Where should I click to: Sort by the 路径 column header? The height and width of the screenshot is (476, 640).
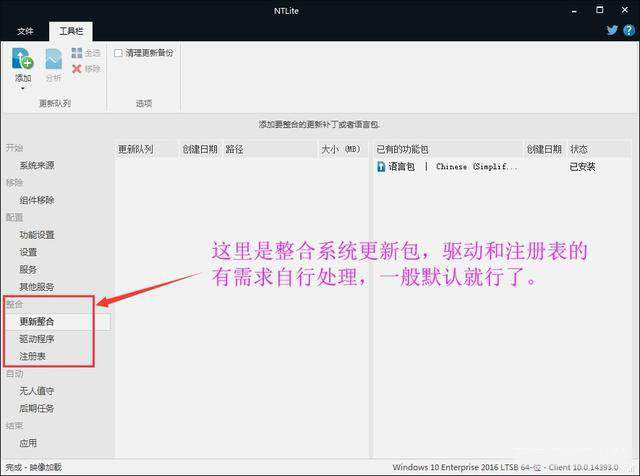tap(270, 149)
